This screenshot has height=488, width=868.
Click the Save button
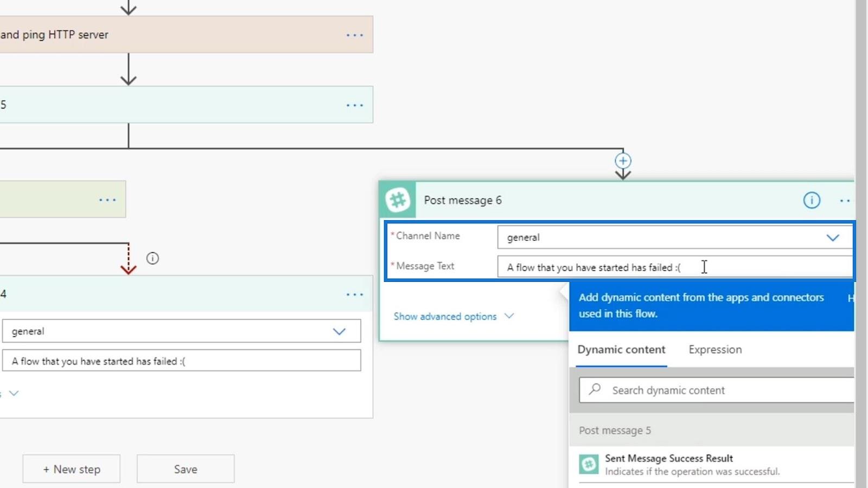pos(186,469)
